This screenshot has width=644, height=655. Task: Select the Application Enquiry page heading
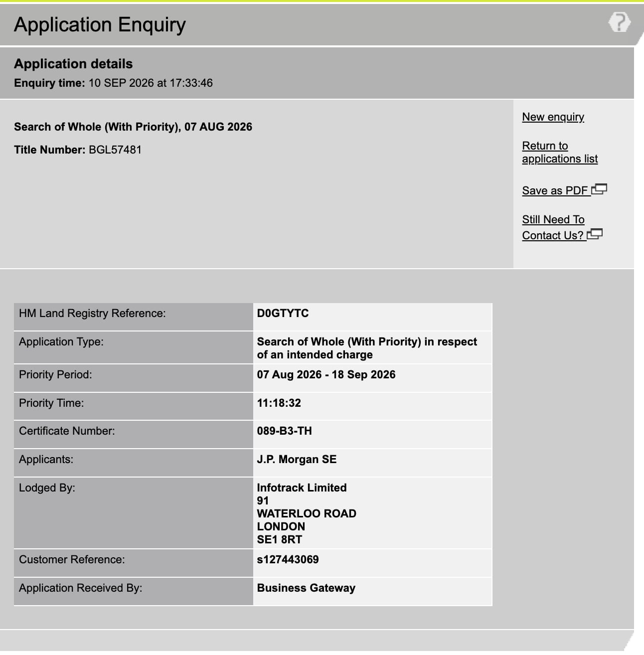(x=100, y=24)
